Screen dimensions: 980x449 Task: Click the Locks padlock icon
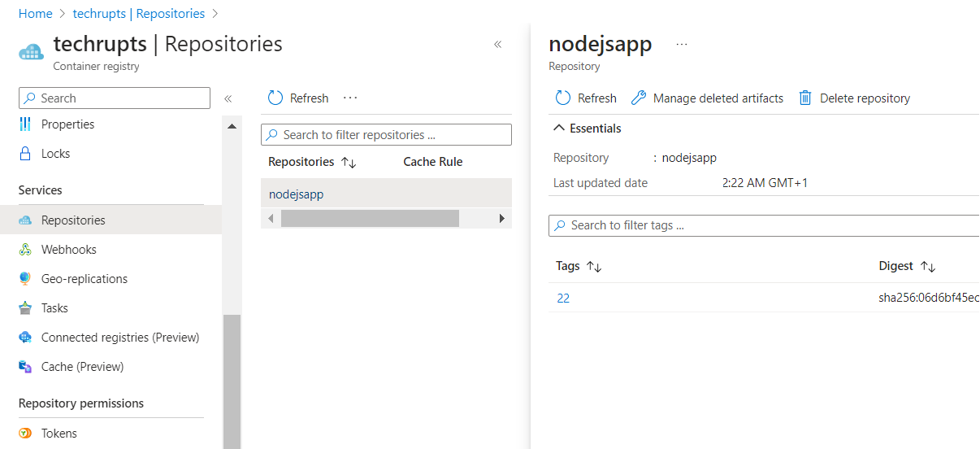(25, 154)
